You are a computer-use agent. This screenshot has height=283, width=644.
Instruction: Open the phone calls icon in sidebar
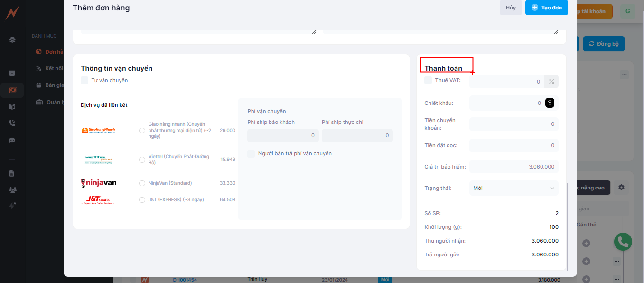tap(12, 123)
